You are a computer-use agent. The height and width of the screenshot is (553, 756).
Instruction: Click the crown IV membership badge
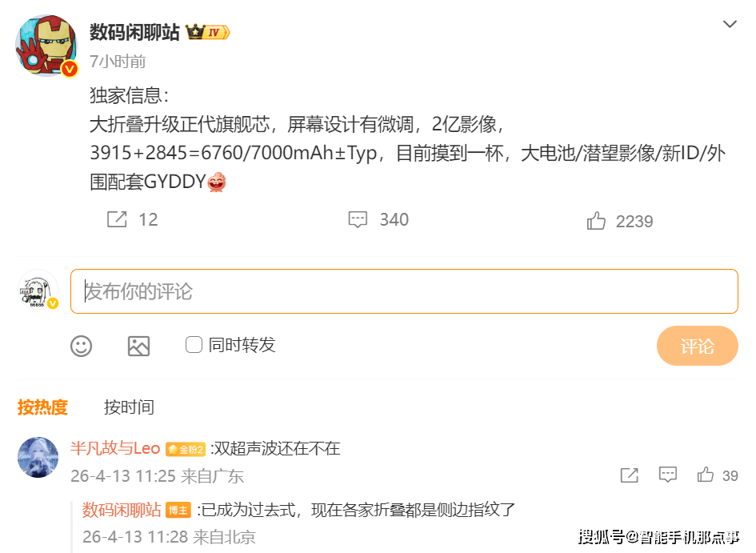point(208,32)
